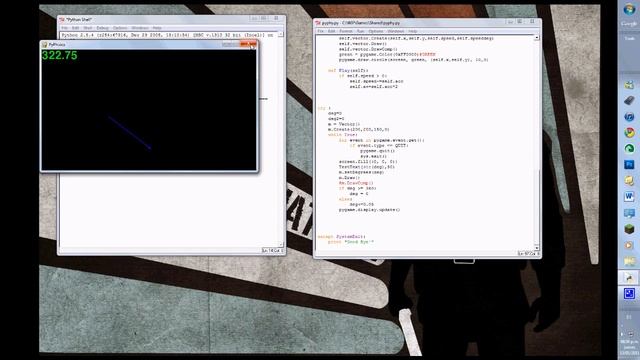The image size is (640, 360).
Task: Open the monitor icon on the taskbar
Action: (x=629, y=213)
